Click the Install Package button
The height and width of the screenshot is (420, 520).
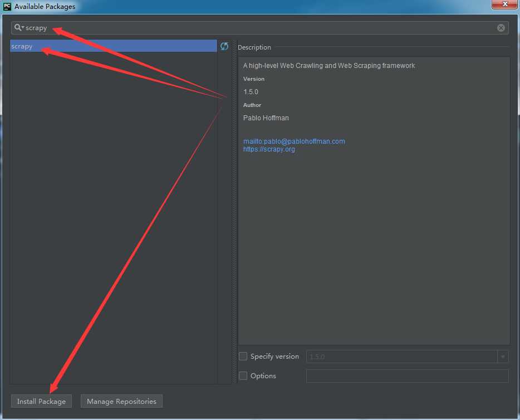coord(41,402)
